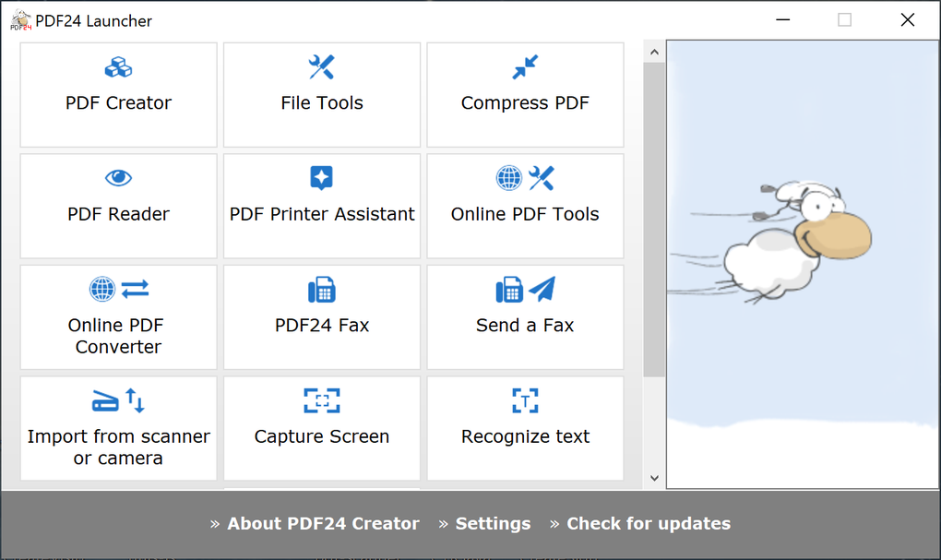Select Send a Fax
941x560 pixels.
[524, 317]
